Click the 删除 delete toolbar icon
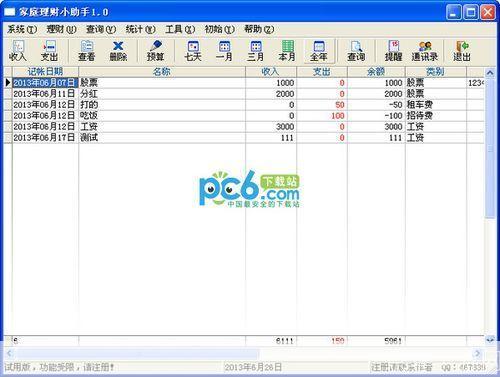 (118, 51)
